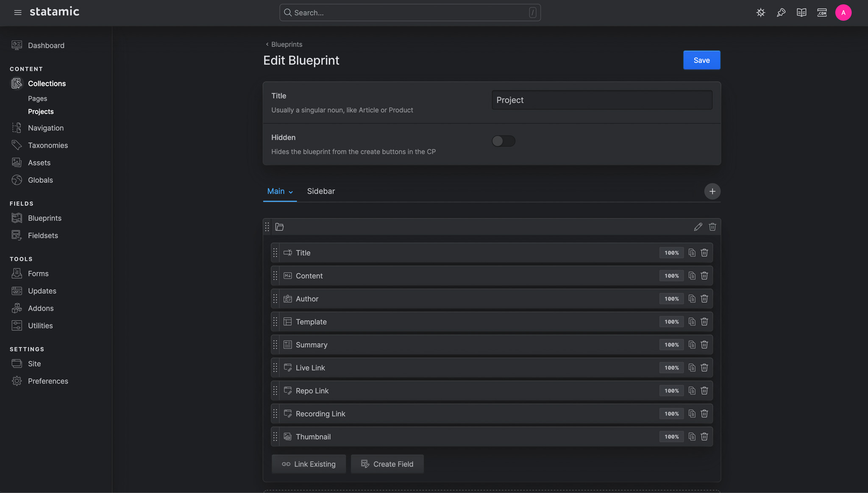This screenshot has width=868, height=493.
Task: Duplicate the Thumbnail field
Action: [692, 437]
